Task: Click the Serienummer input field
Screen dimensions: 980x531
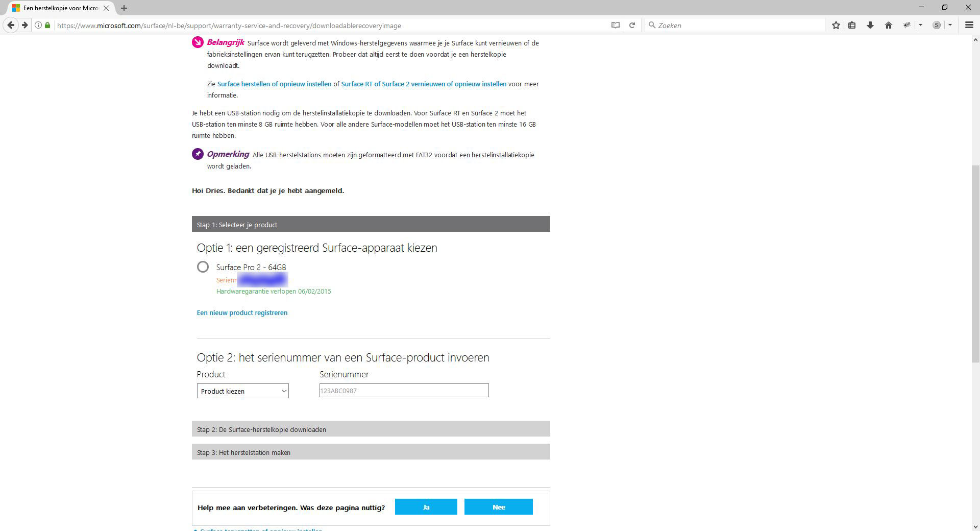Action: click(404, 391)
